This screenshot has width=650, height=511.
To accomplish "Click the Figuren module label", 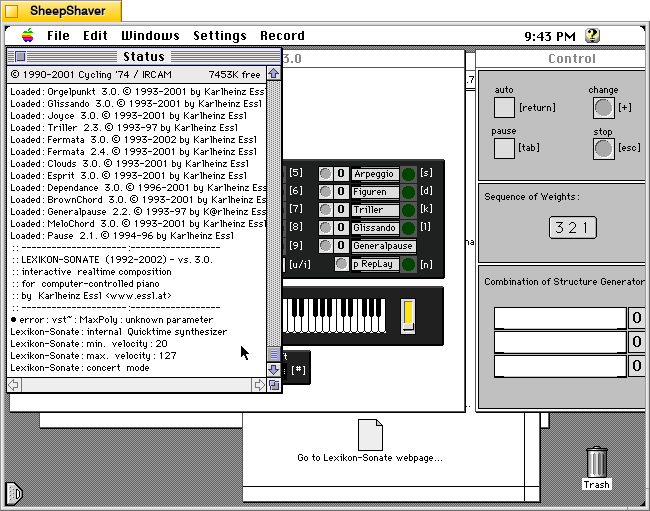I will point(375,192).
